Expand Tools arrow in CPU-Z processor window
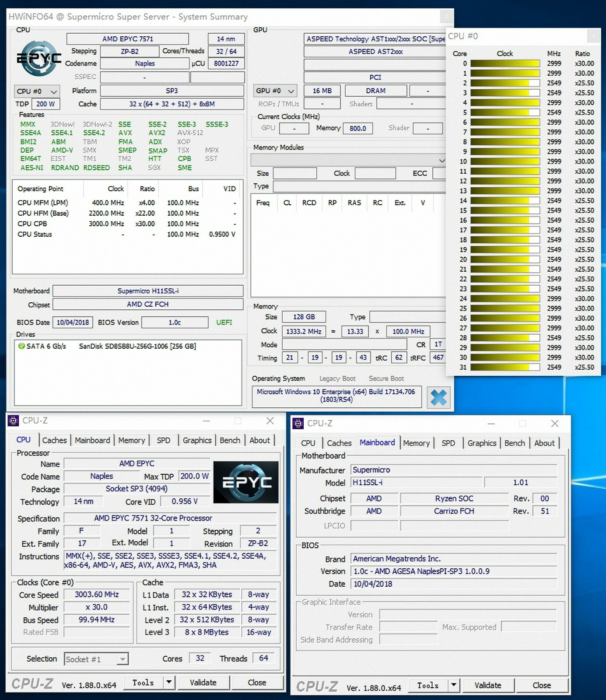Screen dimensions: 606x700 (169, 682)
